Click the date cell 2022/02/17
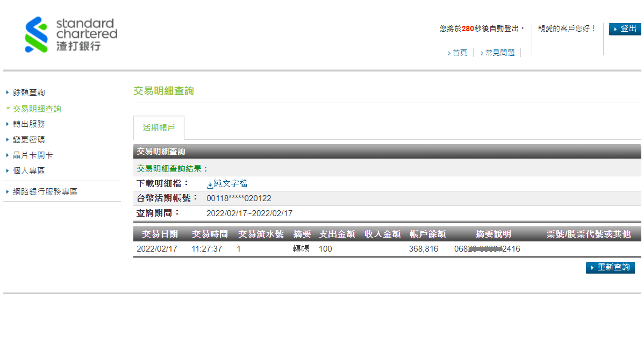644x350 pixels. click(x=157, y=249)
